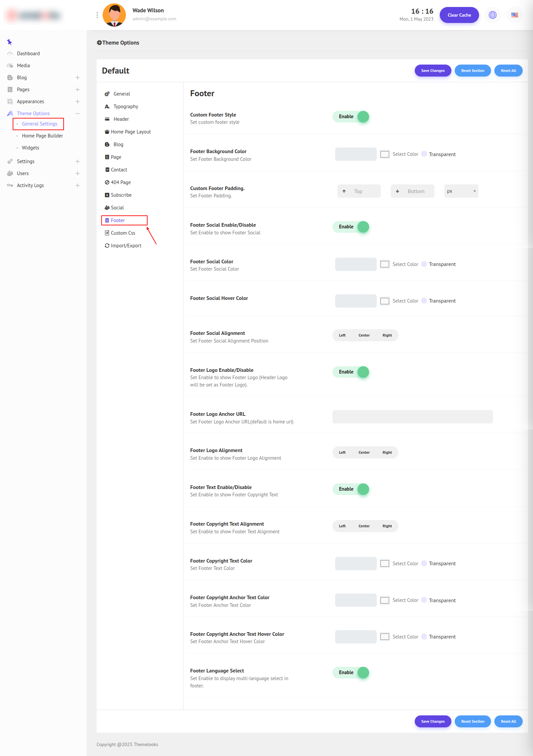Click the Dashboard gauge icon in sidebar
The height and width of the screenshot is (756, 533).
[x=10, y=54]
